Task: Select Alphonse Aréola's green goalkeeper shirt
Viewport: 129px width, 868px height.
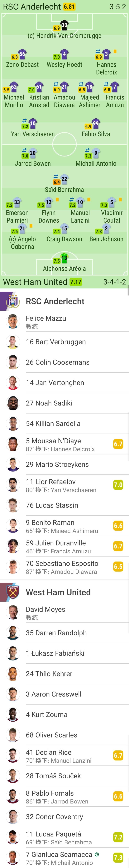Action: point(64,258)
